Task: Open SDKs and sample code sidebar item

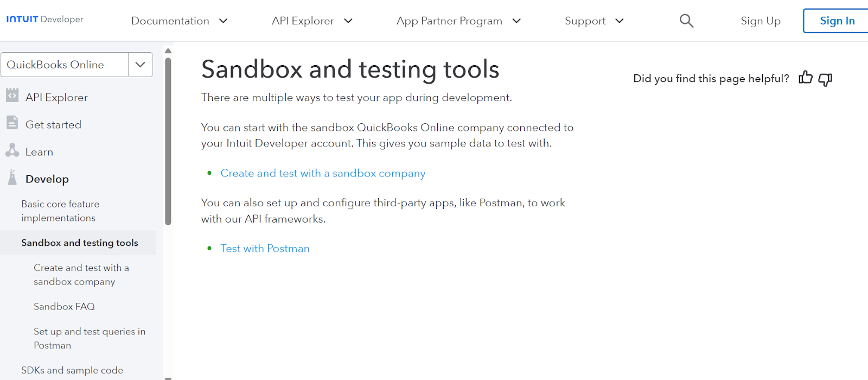Action: tap(72, 370)
